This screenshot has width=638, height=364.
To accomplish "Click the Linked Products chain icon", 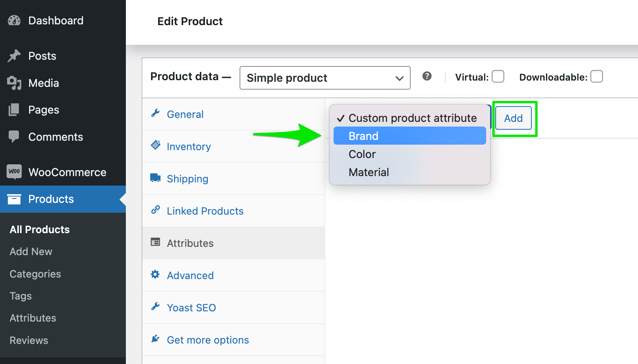I will tap(155, 210).
